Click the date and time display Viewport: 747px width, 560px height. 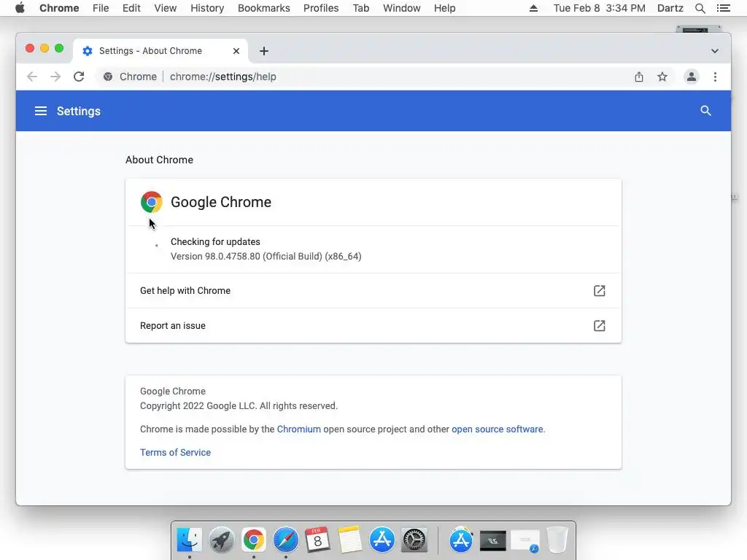[600, 8]
